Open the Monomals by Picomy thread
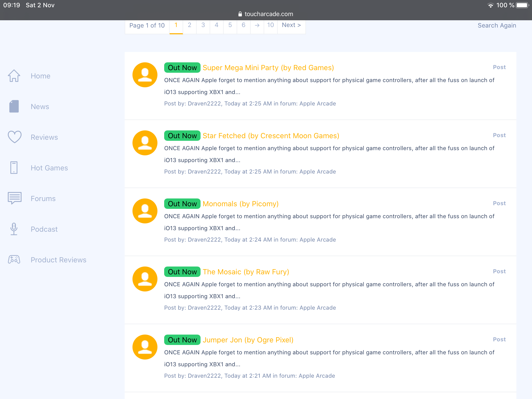The height and width of the screenshot is (399, 532). point(241,204)
